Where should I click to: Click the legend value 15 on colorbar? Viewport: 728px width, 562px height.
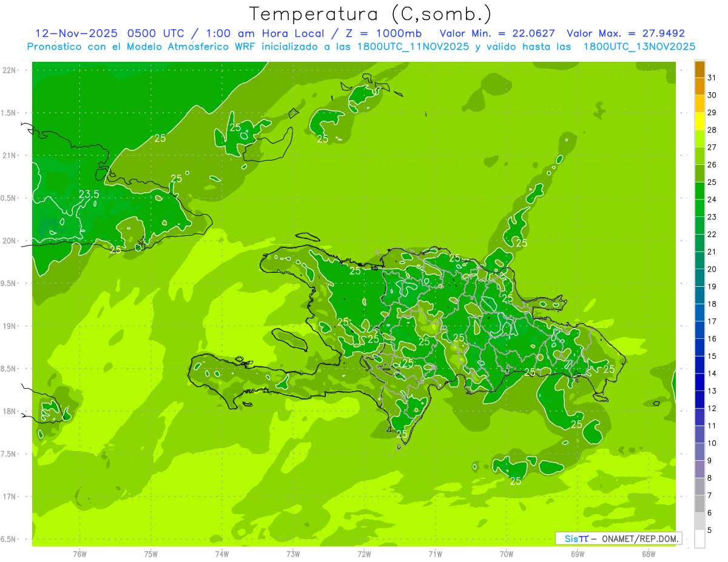click(712, 356)
